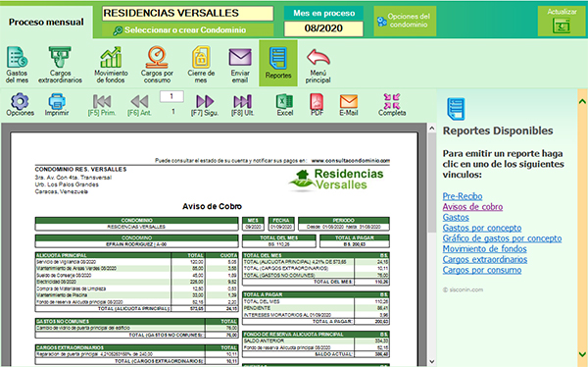588x367 pixels.
Task: Click the Mantenimiento de Piscina row
Action: 136,295
